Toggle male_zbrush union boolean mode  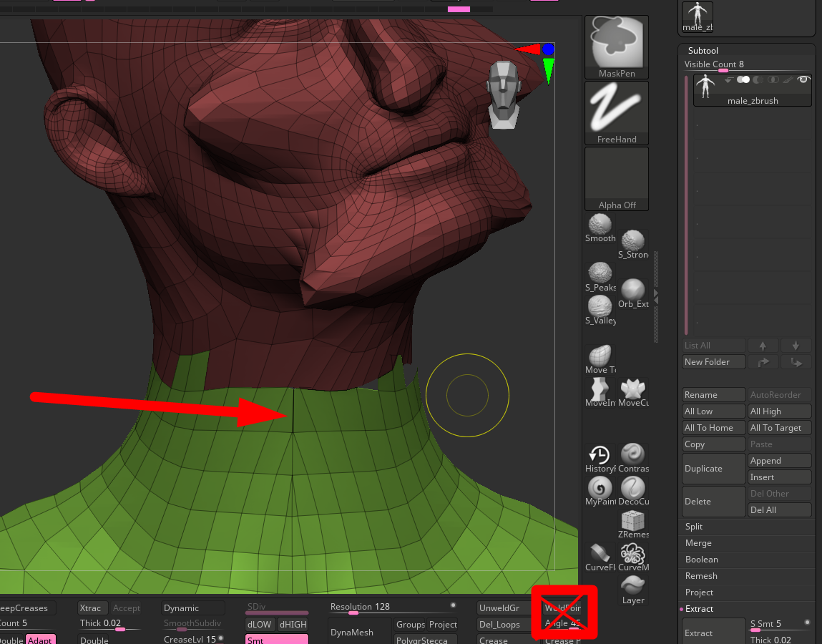(743, 79)
